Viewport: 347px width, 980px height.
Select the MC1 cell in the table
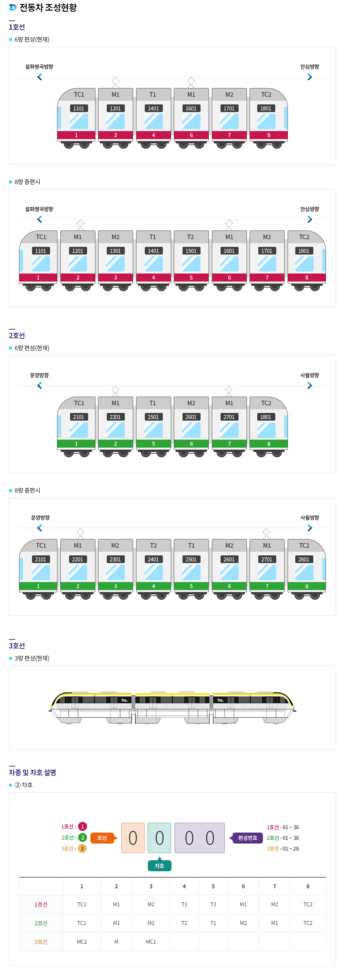click(151, 942)
